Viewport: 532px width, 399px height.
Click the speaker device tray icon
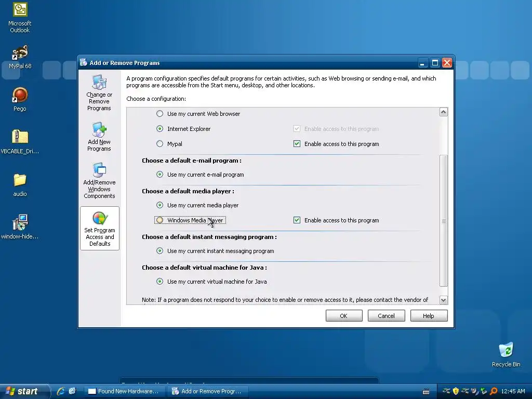point(474,391)
